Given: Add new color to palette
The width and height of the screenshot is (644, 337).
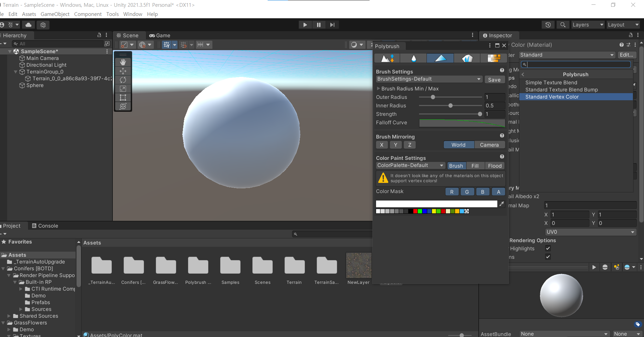Looking at the screenshot, I should (466, 211).
